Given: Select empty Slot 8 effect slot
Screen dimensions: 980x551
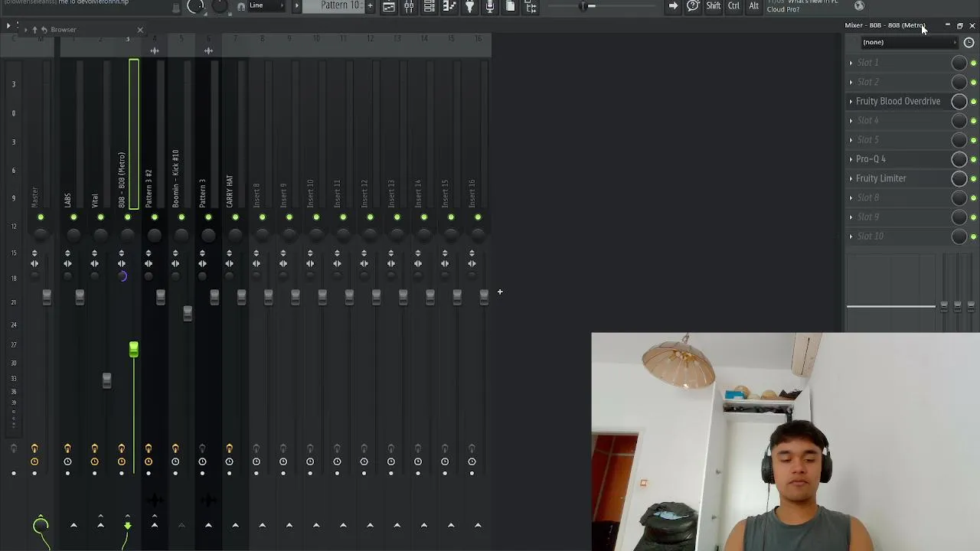Looking at the screenshot, I should [898, 197].
